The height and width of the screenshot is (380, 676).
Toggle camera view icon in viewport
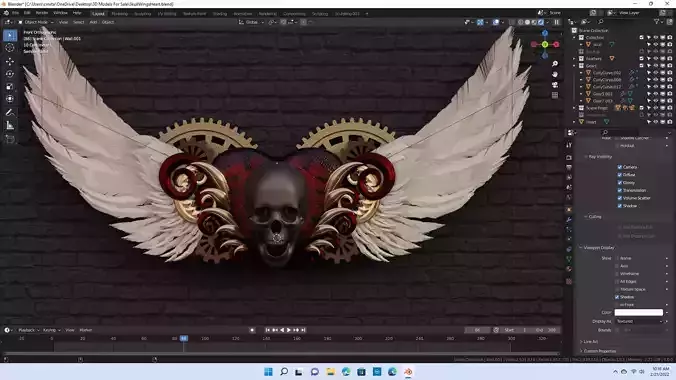coord(555,85)
